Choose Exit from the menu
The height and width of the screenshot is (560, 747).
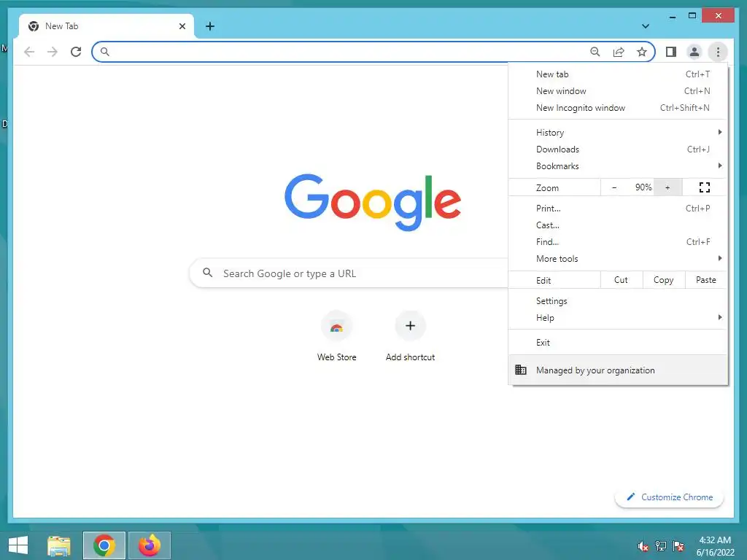(x=618, y=343)
